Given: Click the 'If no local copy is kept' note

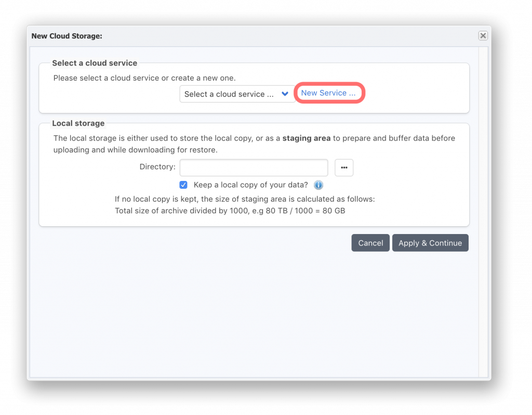Looking at the screenshot, I should (x=245, y=199).
